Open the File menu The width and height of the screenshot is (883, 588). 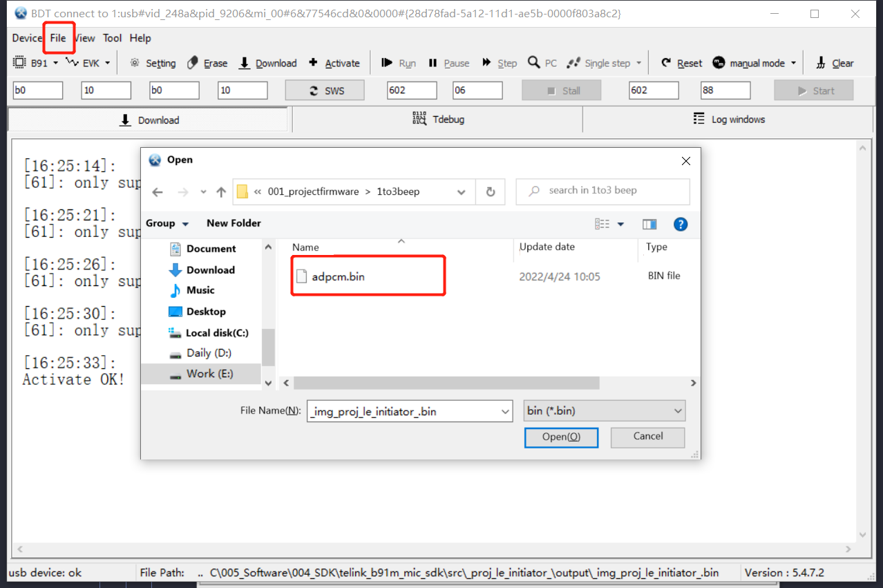point(58,38)
